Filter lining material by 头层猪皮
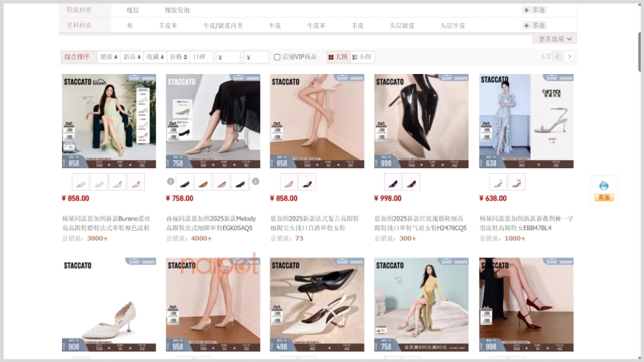 (x=402, y=26)
